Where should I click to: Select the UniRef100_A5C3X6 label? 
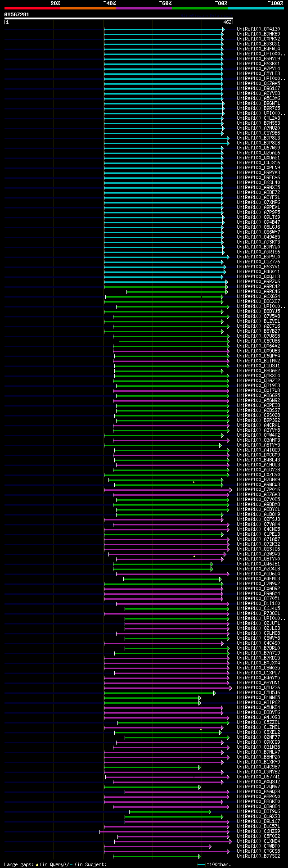point(258,98)
